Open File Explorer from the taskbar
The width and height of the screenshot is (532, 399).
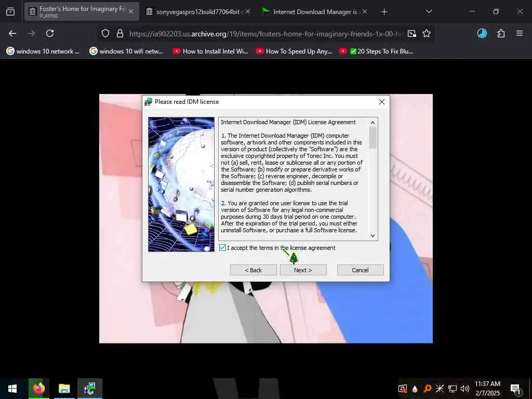pos(64,389)
